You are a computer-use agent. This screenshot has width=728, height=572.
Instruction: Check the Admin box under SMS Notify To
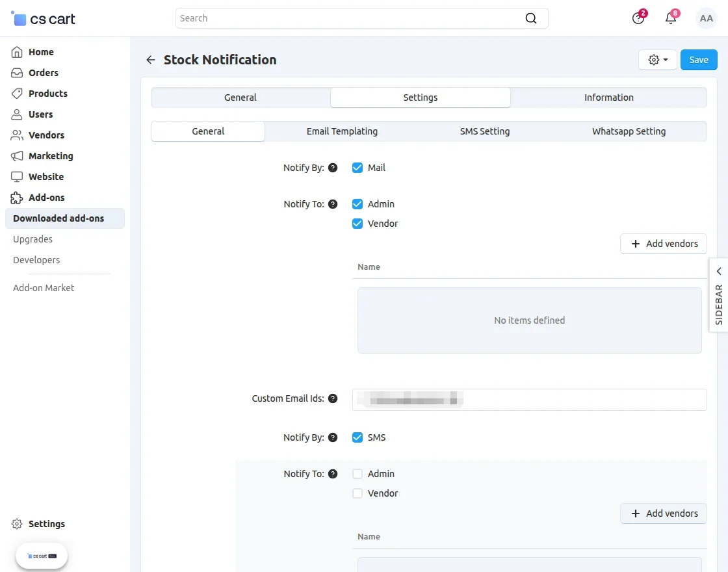click(x=357, y=473)
